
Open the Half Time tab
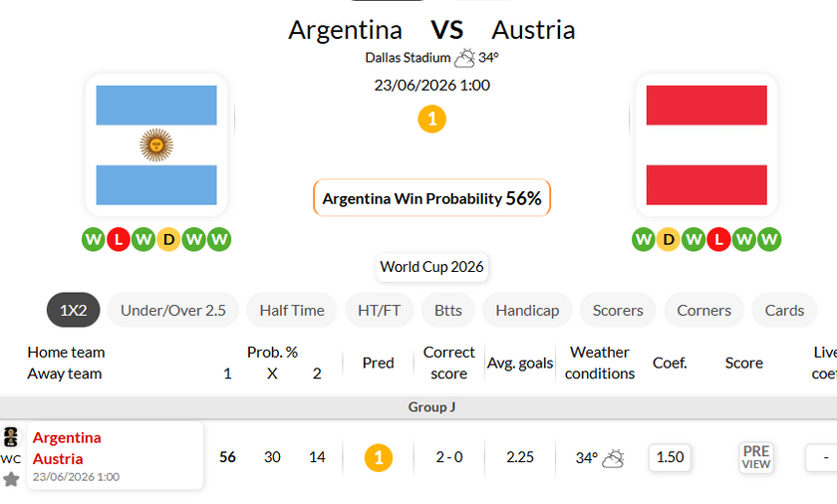tap(291, 310)
